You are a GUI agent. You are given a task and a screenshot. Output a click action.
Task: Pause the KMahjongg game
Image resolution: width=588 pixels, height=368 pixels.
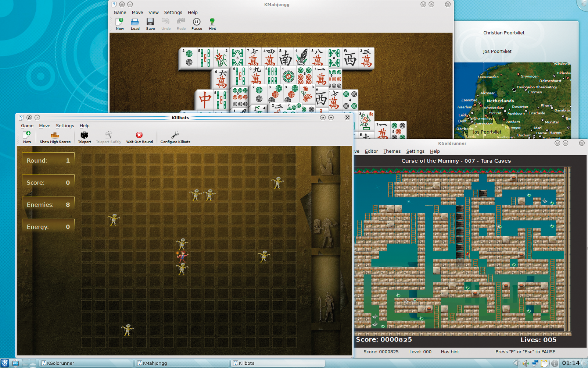point(197,24)
